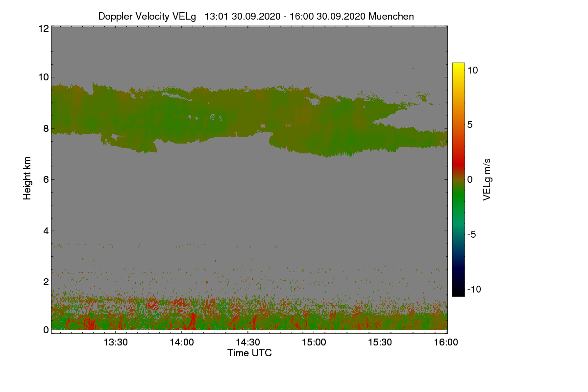Select the height tick label '8'
This screenshot has width=588, height=392.
46,128
